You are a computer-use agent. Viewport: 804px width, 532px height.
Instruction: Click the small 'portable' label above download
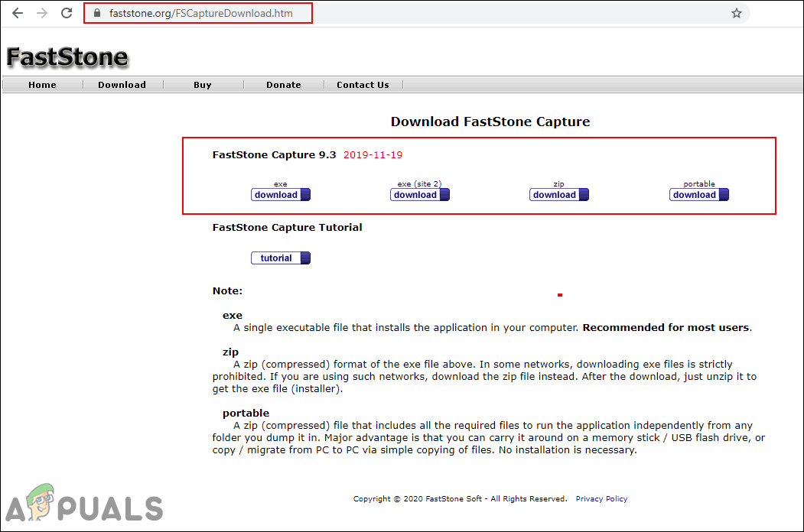699,183
